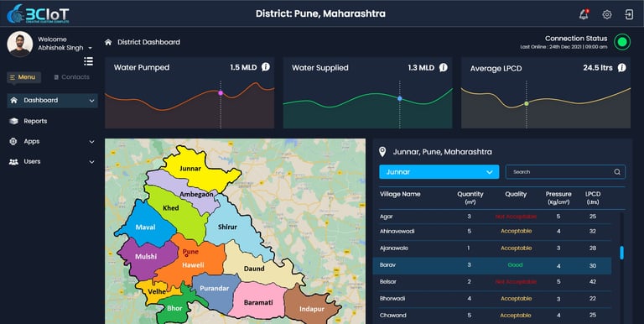The image size is (644, 324).
Task: Expand the Apps menu chevron
Action: (91, 142)
